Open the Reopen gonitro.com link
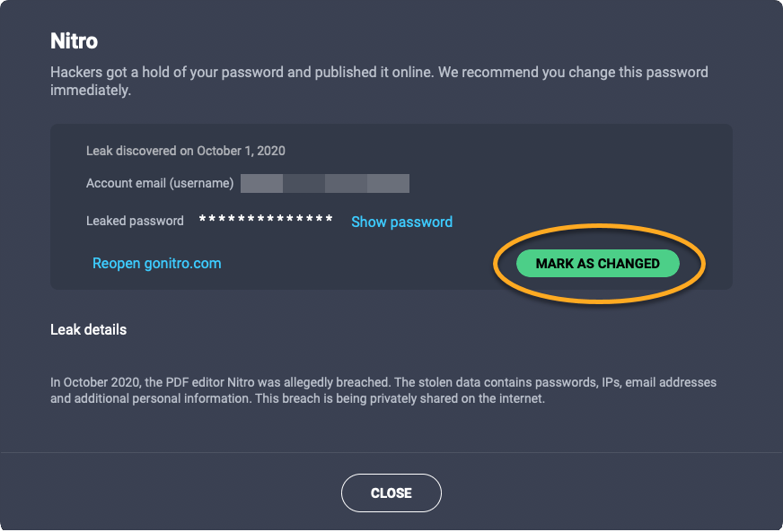 156,263
